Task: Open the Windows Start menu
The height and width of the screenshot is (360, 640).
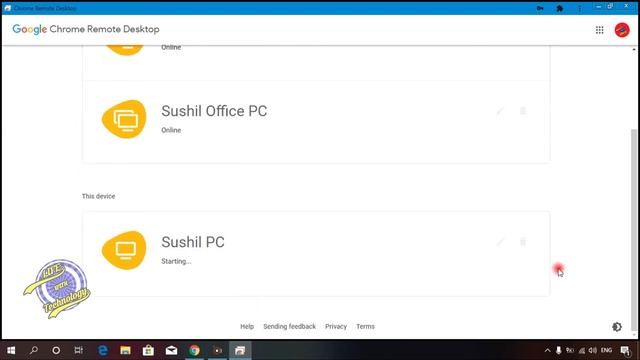Action: coord(11,350)
